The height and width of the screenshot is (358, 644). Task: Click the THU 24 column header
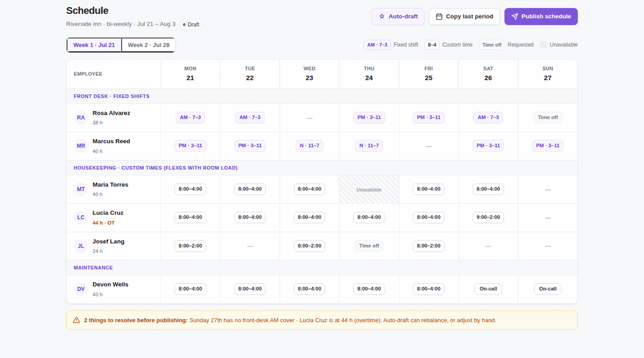[x=369, y=74]
